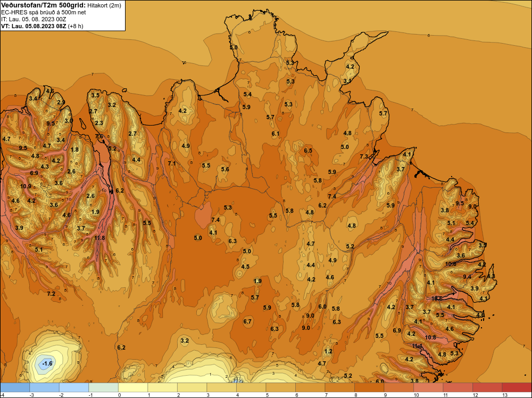
Task: Pick the darkest blue legend swatch from -4 to -3
Action: [x=15, y=387]
